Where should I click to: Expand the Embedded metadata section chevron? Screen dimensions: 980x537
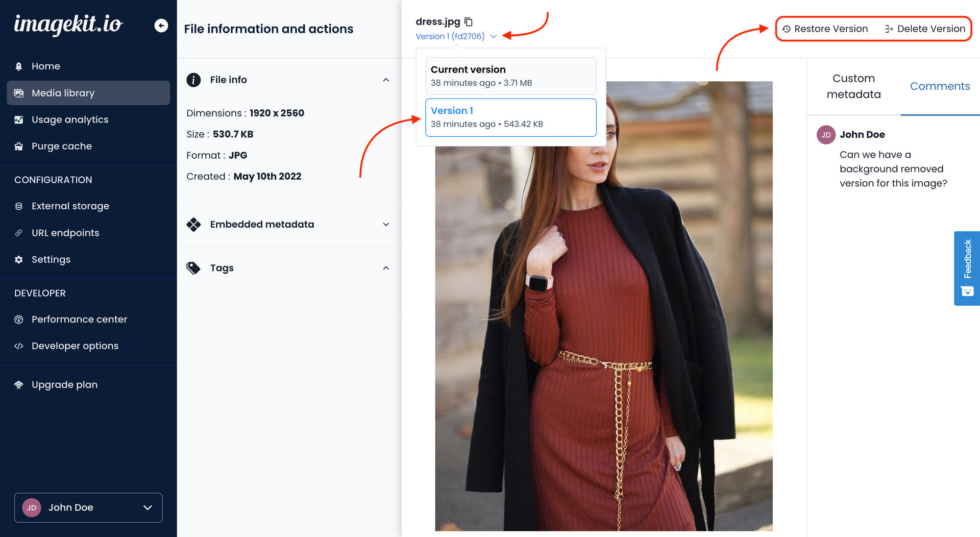click(386, 224)
